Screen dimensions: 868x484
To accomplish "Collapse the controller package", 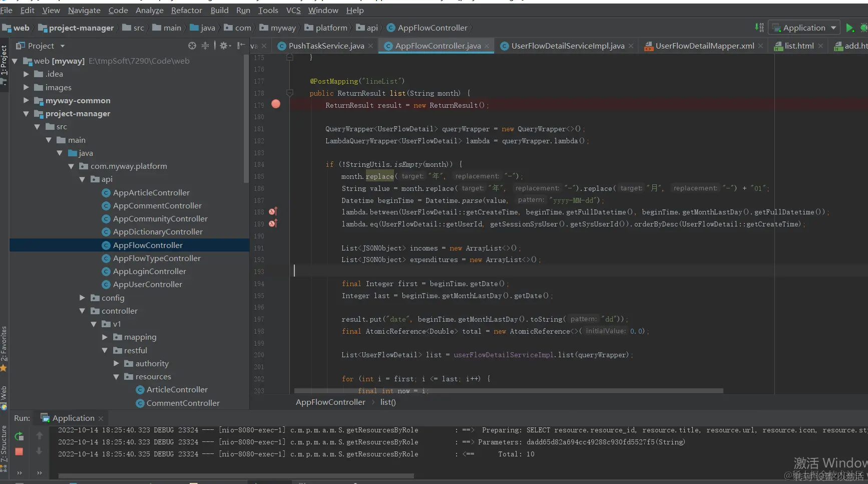I will tap(82, 311).
